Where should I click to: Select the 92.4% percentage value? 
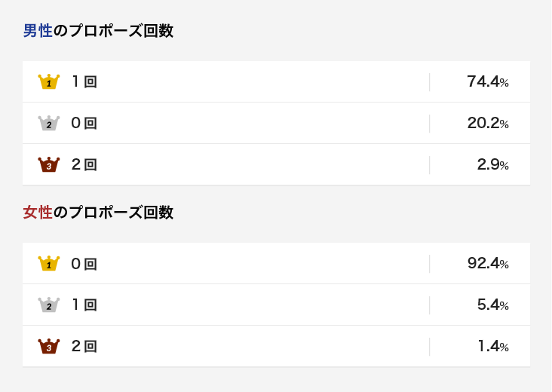(488, 263)
